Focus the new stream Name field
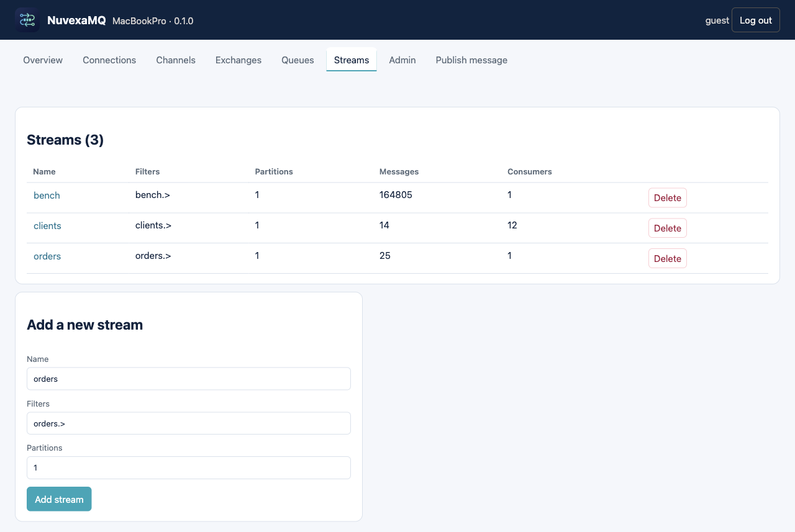This screenshot has height=532, width=795. click(x=189, y=379)
